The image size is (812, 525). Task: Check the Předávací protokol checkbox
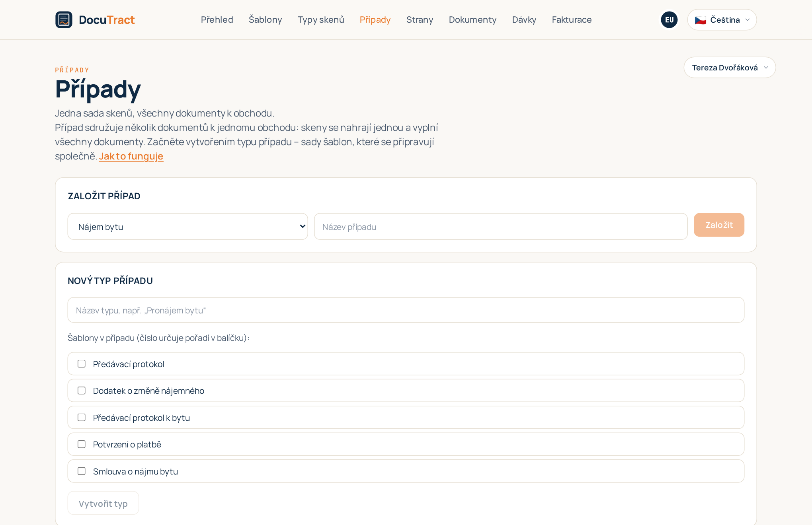pyautogui.click(x=82, y=364)
